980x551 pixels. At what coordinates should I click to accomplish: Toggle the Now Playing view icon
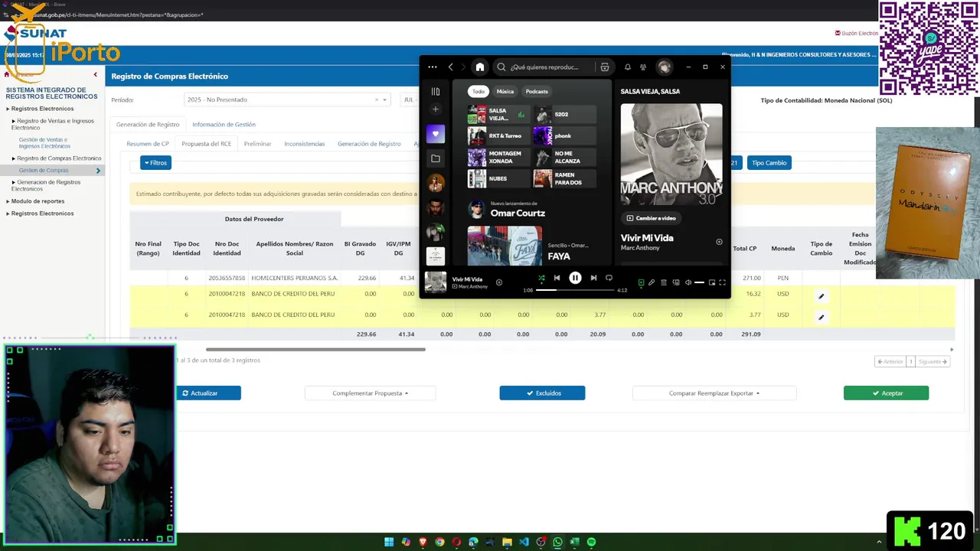click(642, 282)
